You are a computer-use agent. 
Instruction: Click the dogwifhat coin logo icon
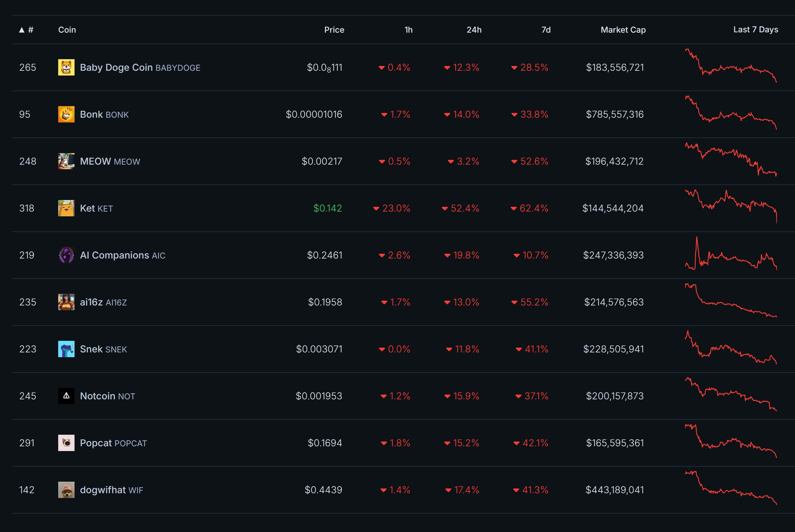pos(66,490)
